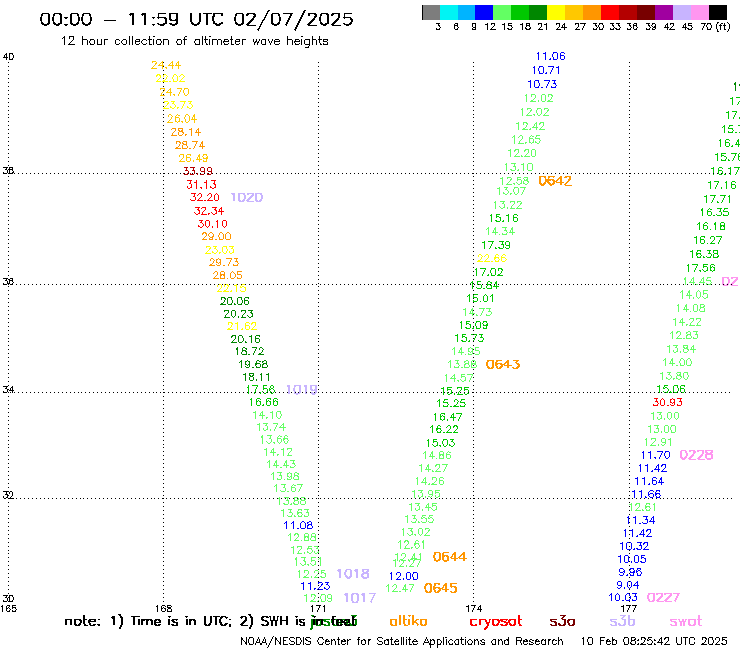Viewport: 740px width, 650px height.
Task: Select the purple swatch in the legend
Action: tap(664, 12)
